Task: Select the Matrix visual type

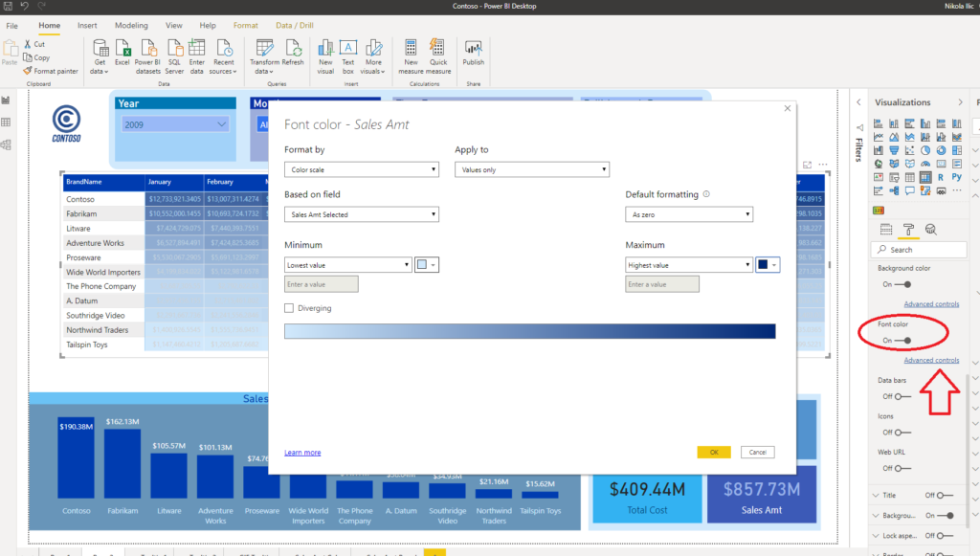Action: point(925,177)
